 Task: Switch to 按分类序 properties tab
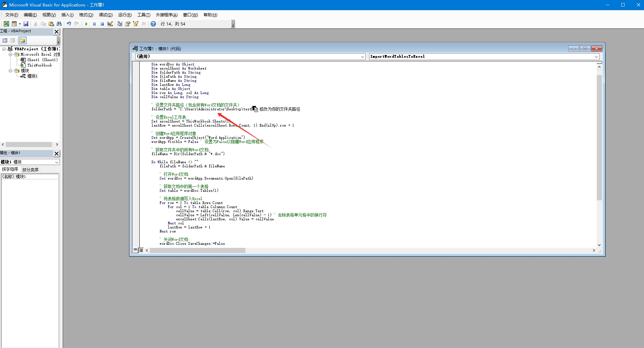[31, 169]
